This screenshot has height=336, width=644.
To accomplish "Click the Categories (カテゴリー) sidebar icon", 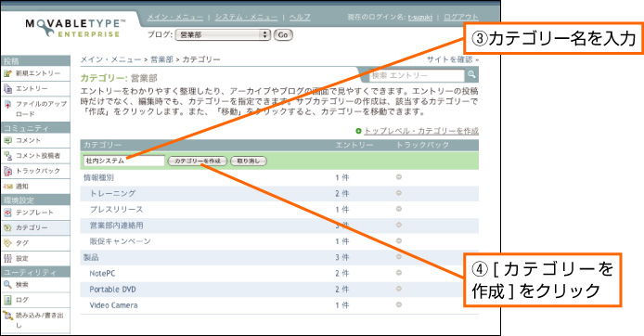I will (x=7, y=228).
